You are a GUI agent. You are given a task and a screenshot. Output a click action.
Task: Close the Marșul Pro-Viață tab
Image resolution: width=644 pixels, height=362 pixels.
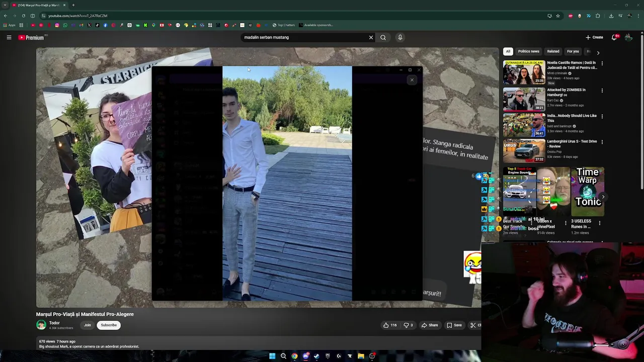[64, 5]
